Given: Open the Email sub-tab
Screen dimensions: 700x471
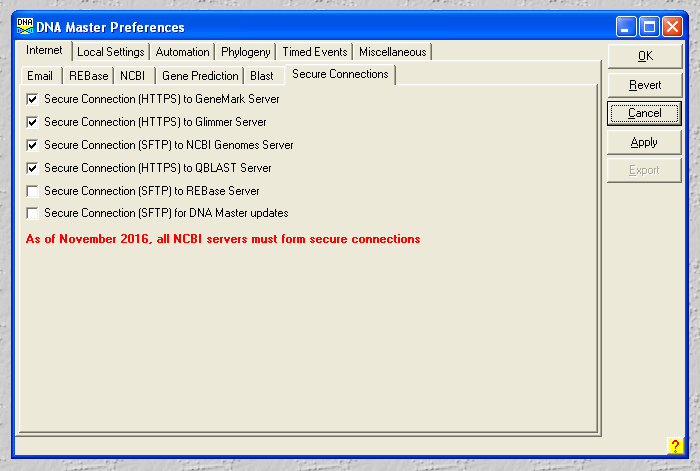Looking at the screenshot, I should coord(40,76).
